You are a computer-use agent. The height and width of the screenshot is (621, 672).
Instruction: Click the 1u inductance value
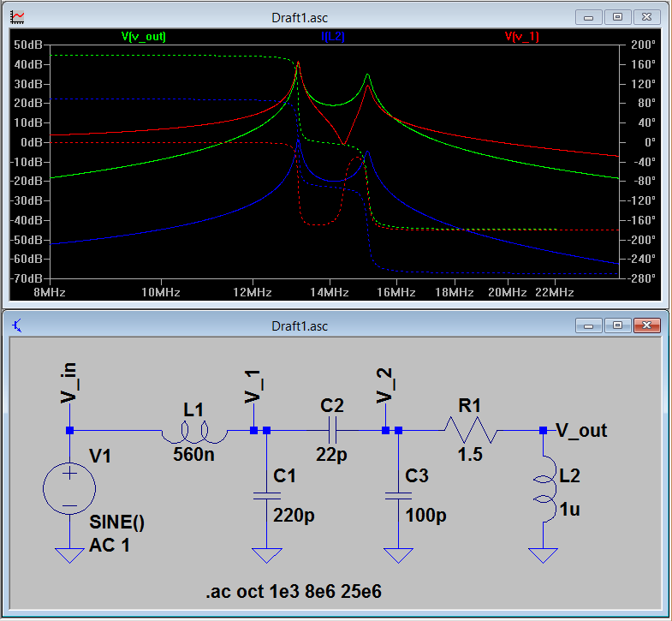pos(570,510)
